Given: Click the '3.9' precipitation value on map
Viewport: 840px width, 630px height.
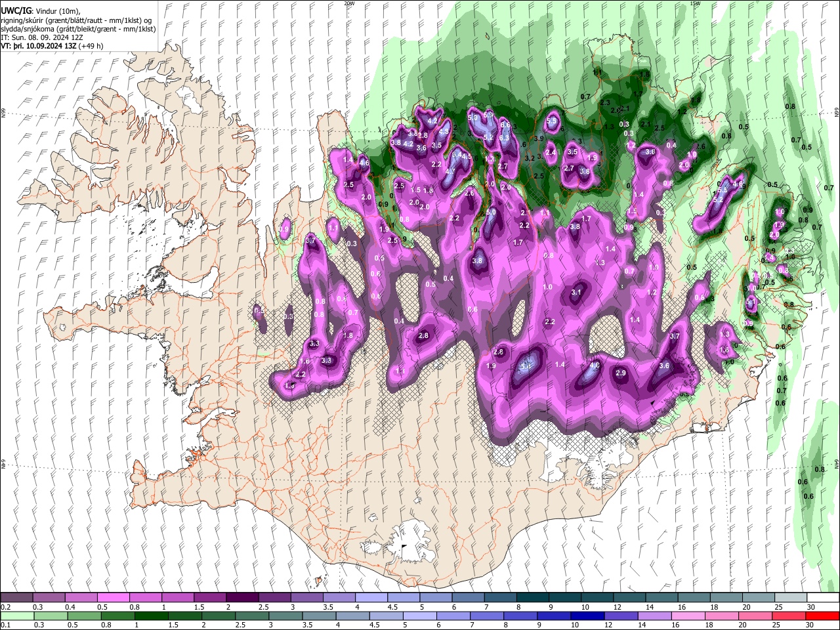Looking at the screenshot, I should point(538,138).
